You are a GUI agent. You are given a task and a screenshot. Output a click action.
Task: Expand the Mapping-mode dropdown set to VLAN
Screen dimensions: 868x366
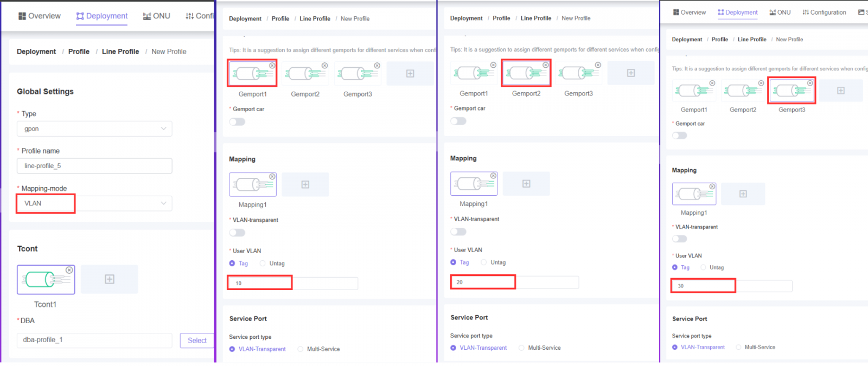click(x=94, y=203)
